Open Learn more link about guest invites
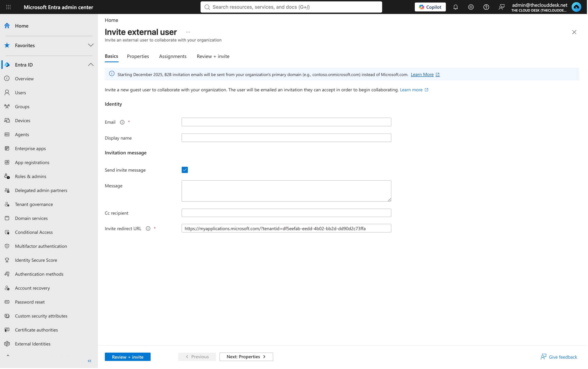Viewport: 588px width, 369px height. pyautogui.click(x=414, y=90)
